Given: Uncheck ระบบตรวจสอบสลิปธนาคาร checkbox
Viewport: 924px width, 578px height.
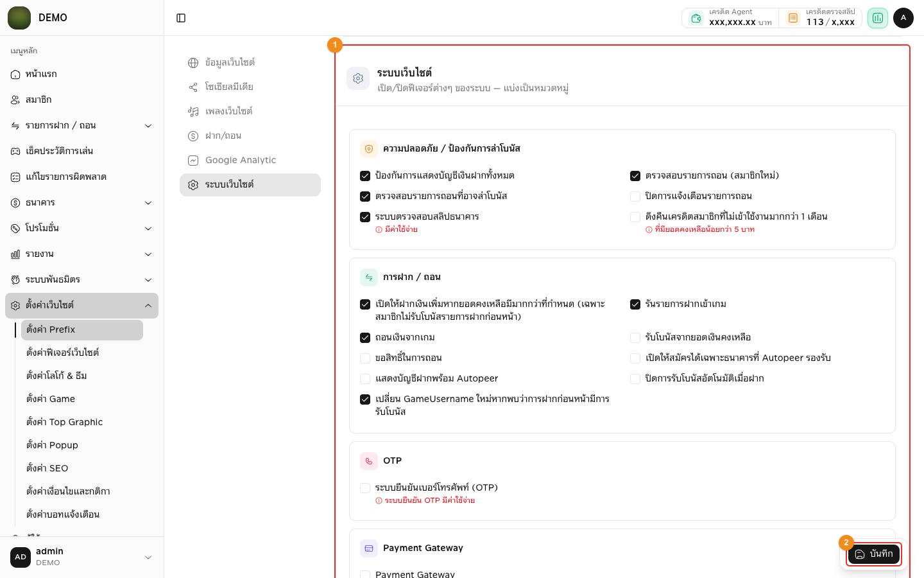Looking at the screenshot, I should click(365, 217).
